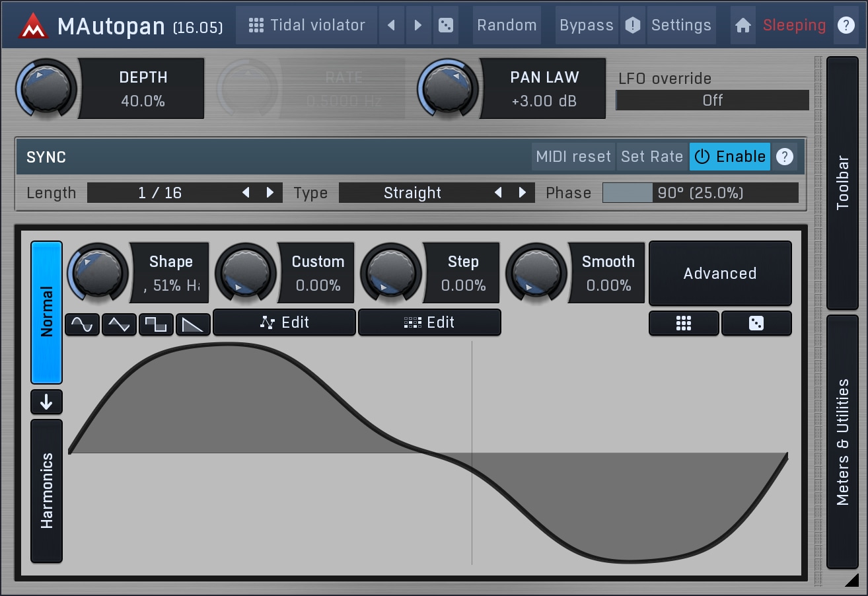Screen dimensions: 868x596
Task: Click the Shape knob
Action: tap(98, 273)
